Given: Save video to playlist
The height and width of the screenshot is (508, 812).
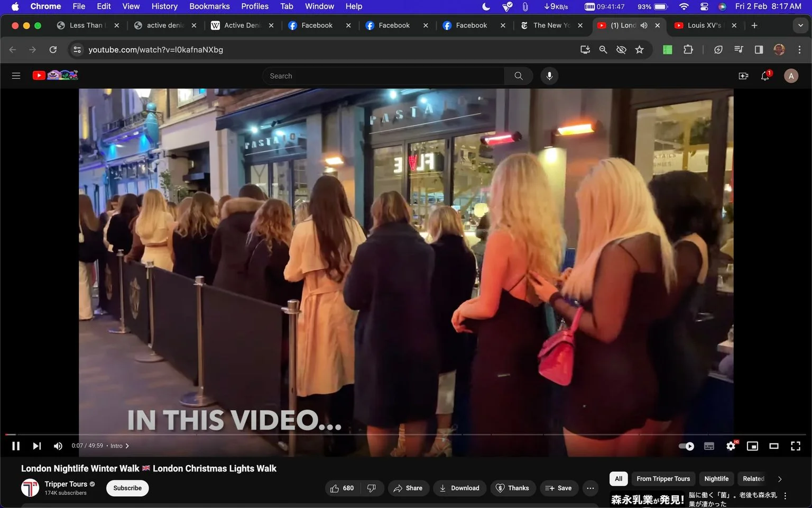Looking at the screenshot, I should pos(558,488).
